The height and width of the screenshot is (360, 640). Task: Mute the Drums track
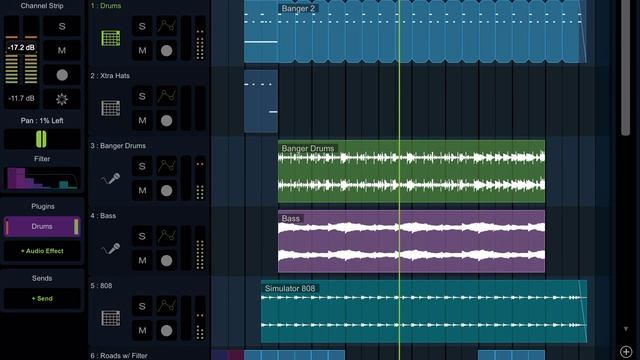click(142, 51)
